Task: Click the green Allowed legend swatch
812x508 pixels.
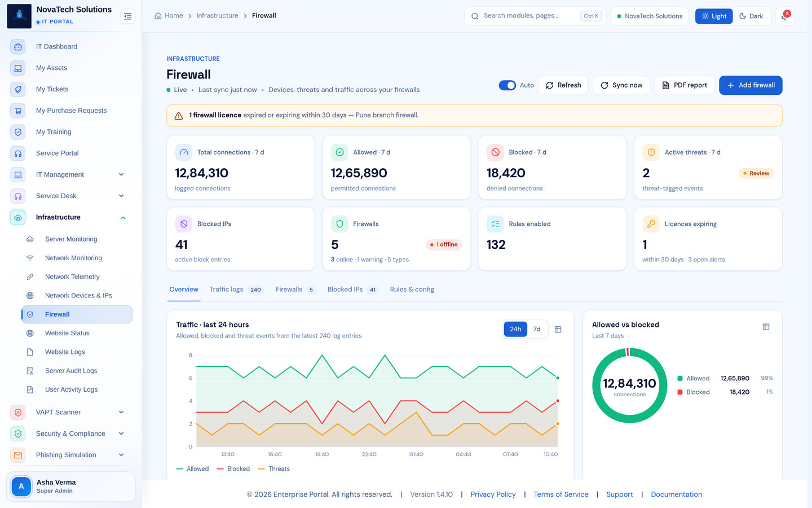Action: (680, 379)
